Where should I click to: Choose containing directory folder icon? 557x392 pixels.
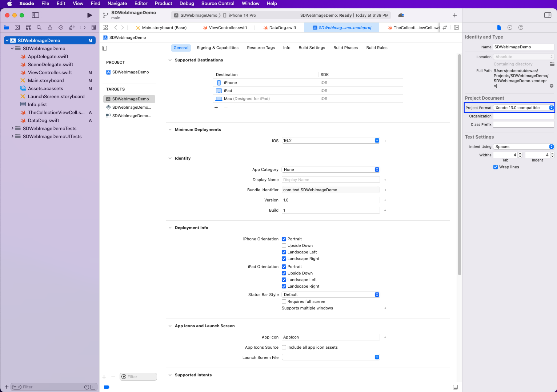(x=552, y=64)
